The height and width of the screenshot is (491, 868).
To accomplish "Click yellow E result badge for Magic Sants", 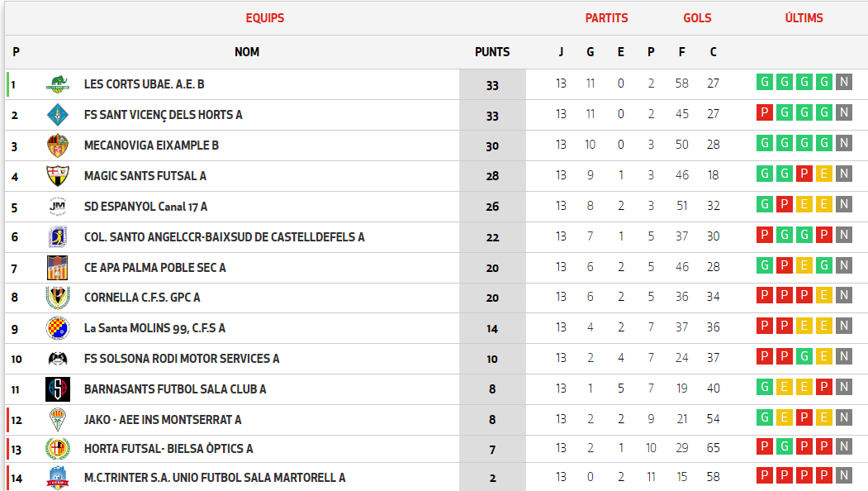I will 823,174.
